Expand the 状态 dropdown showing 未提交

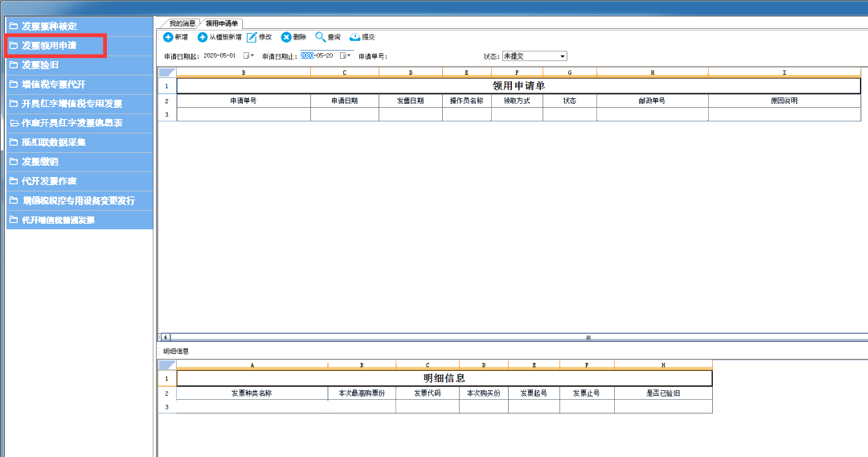563,56
